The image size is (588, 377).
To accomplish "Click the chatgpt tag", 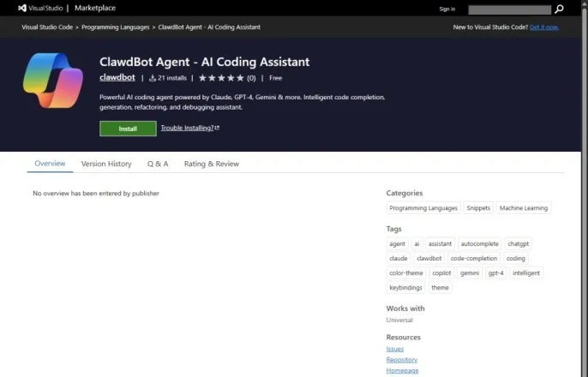I will [519, 243].
